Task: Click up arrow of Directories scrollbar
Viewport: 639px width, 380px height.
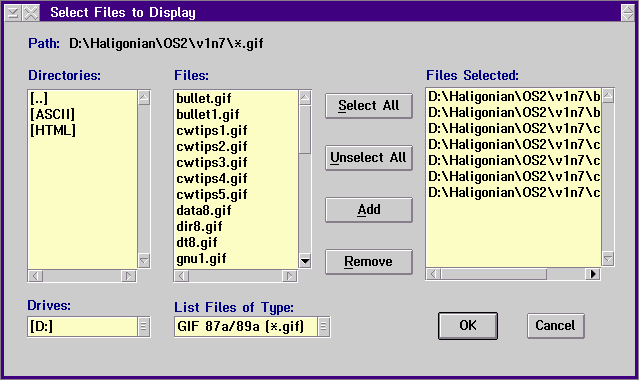Action: (144, 98)
